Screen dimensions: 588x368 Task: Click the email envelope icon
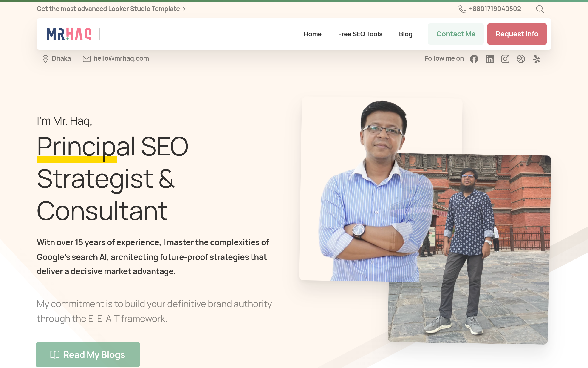click(x=87, y=59)
